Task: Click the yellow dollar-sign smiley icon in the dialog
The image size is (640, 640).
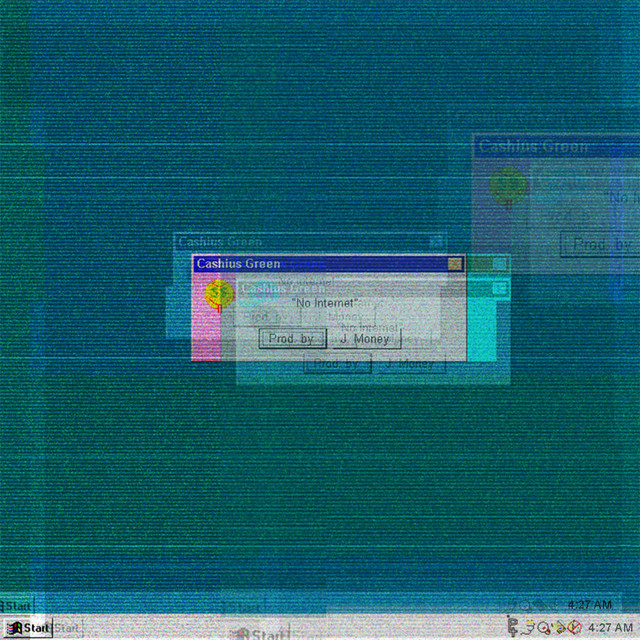Action: pyautogui.click(x=217, y=294)
